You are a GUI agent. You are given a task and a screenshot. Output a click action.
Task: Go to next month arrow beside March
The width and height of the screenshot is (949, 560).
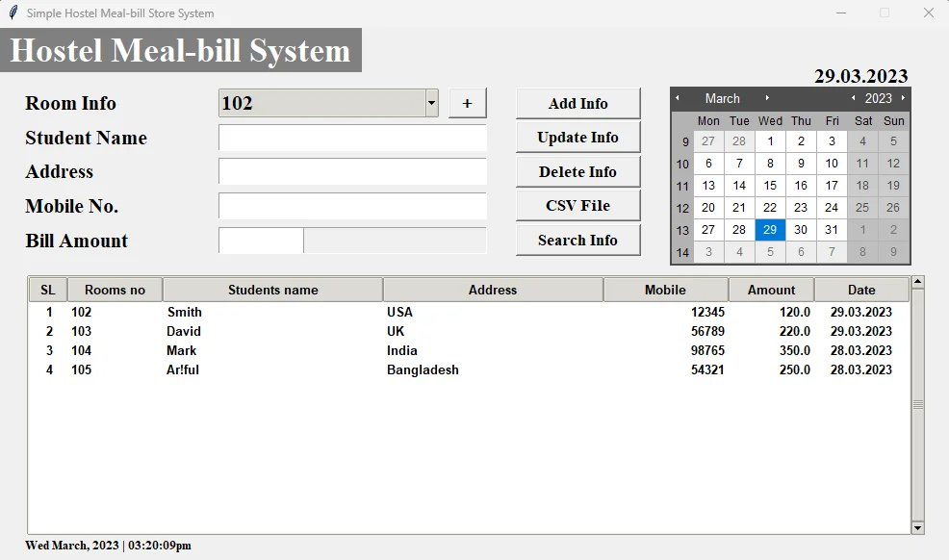pos(767,98)
